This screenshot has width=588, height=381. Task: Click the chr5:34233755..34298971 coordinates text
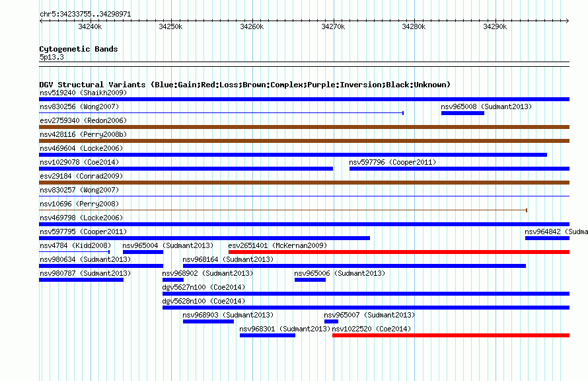coord(85,15)
